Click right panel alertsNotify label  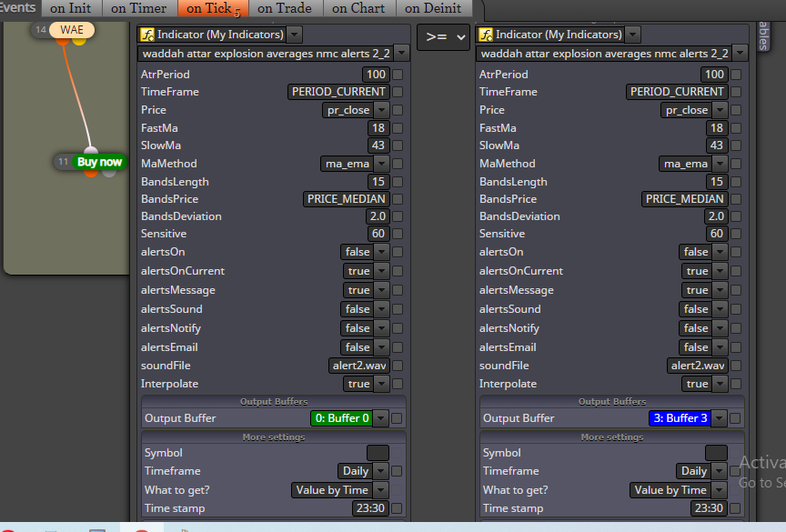click(509, 328)
